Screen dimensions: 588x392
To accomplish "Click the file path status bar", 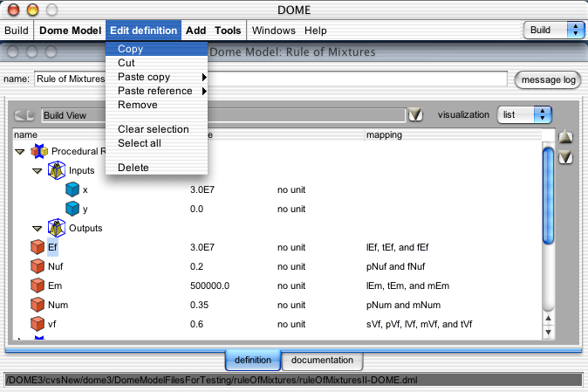I will pos(294,380).
